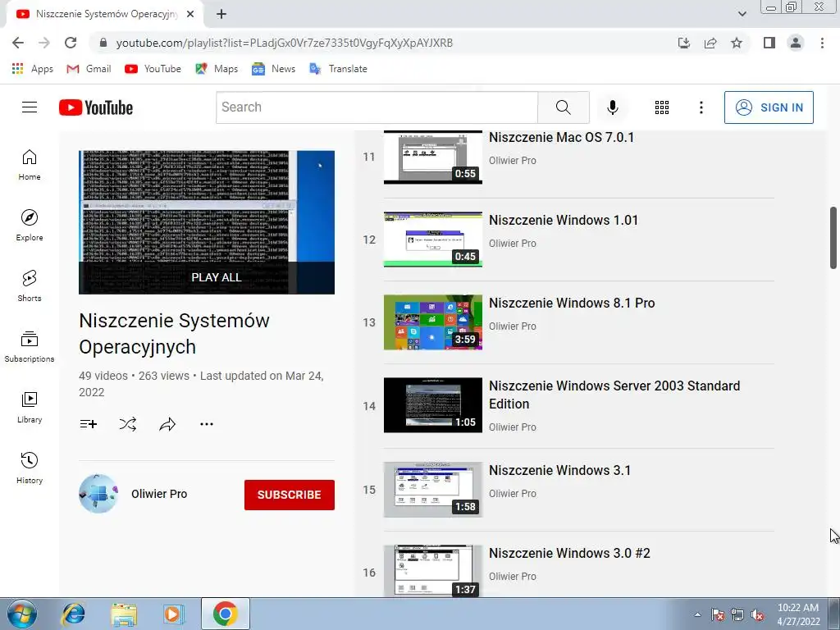This screenshot has width=840, height=630.
Task: Open video Niszczenie Mac OS 7.0.1
Action: [x=561, y=137]
